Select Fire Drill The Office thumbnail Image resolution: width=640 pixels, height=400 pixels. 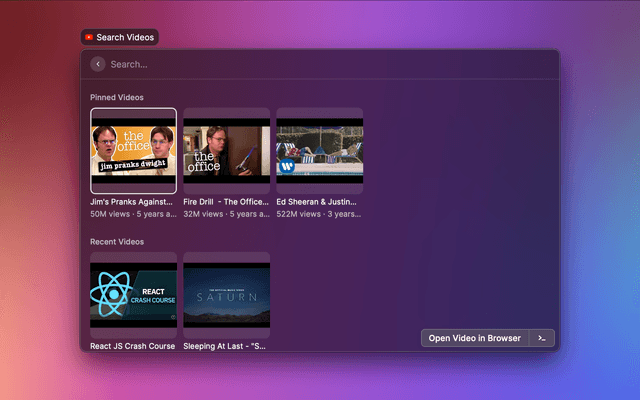227,151
